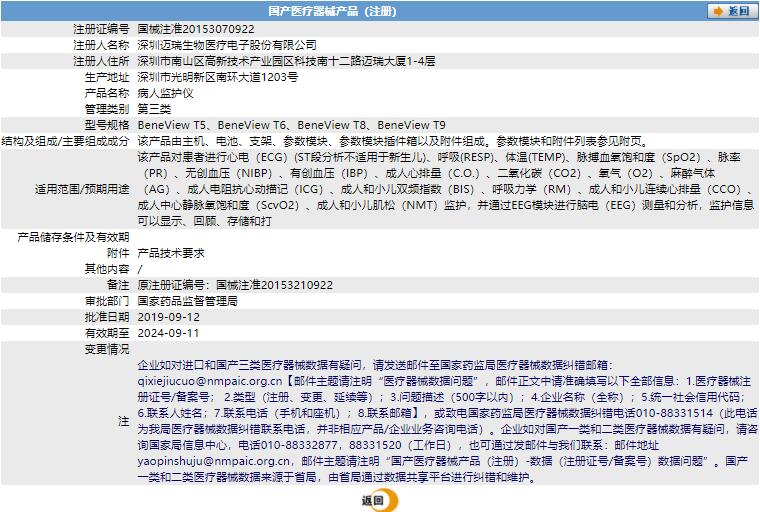Click the 返回 button in the header bar
760x512 pixels.
(x=731, y=11)
